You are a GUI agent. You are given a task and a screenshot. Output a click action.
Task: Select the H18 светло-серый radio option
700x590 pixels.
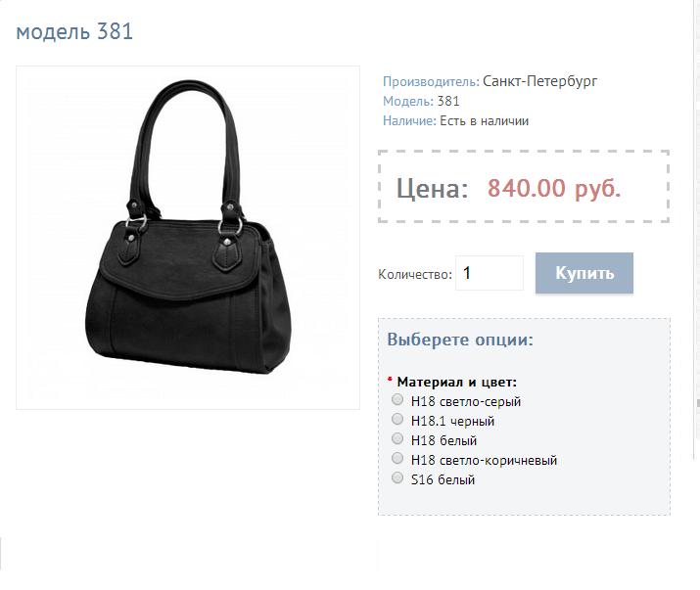coord(397,399)
